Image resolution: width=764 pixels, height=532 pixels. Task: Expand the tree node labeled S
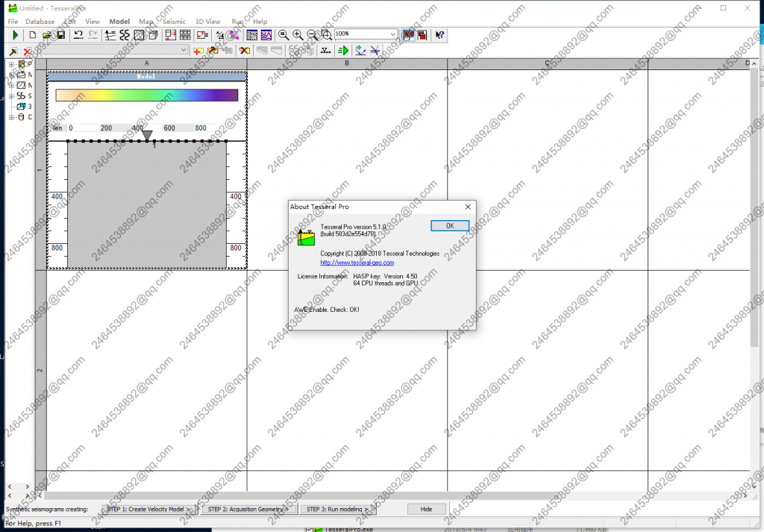[12, 96]
